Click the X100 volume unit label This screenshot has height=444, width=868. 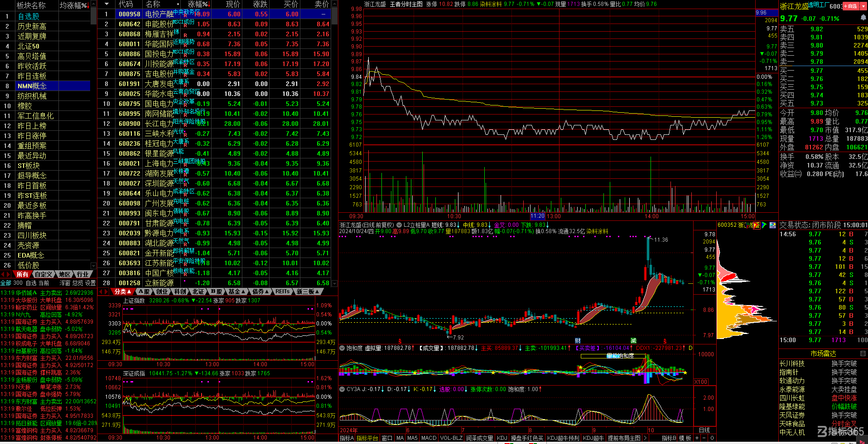click(701, 382)
